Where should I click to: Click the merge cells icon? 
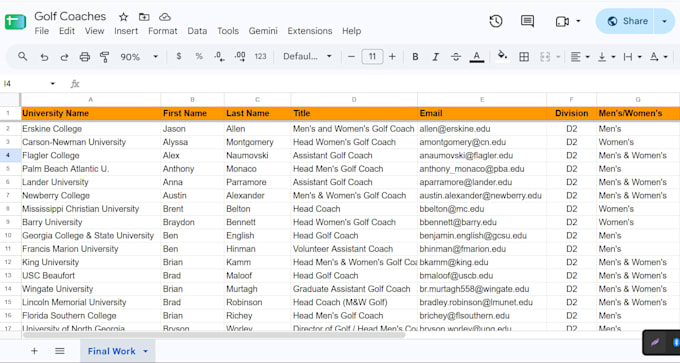click(x=545, y=57)
